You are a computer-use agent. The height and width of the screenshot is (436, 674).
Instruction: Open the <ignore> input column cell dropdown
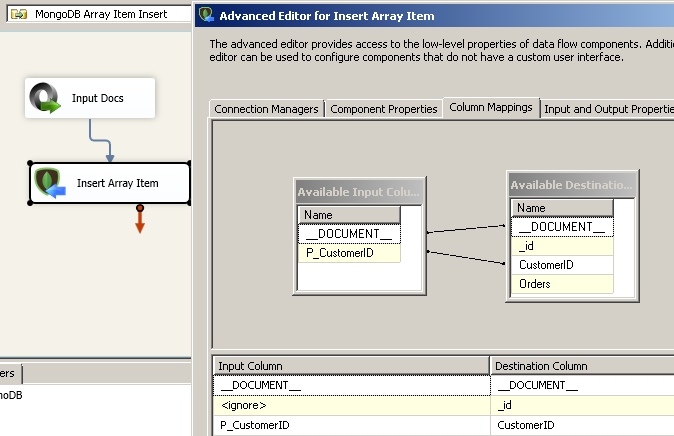352,405
